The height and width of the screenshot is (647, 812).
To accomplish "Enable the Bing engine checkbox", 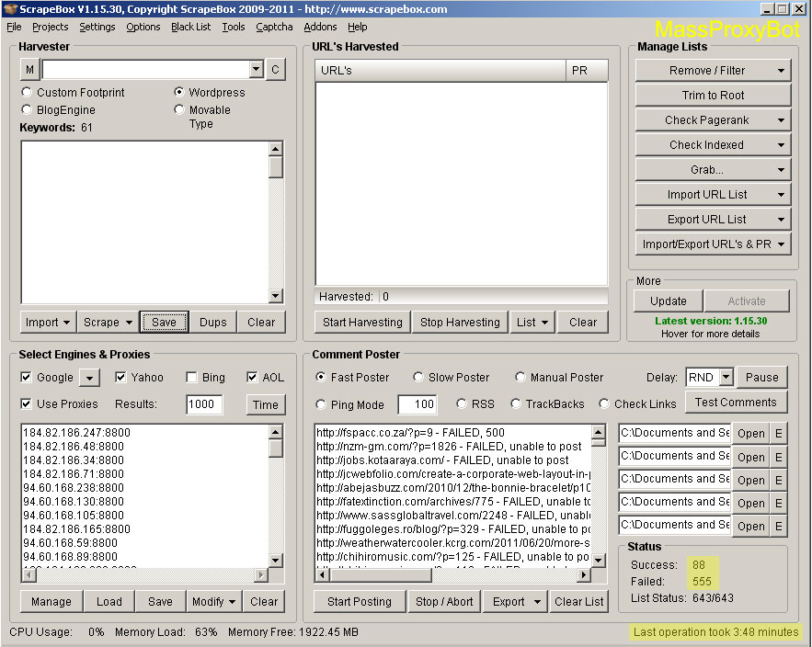I will click(x=191, y=378).
